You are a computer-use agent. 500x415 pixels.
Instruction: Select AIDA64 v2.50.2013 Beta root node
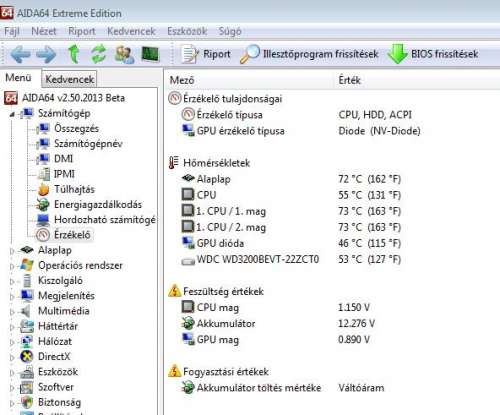coord(64,98)
